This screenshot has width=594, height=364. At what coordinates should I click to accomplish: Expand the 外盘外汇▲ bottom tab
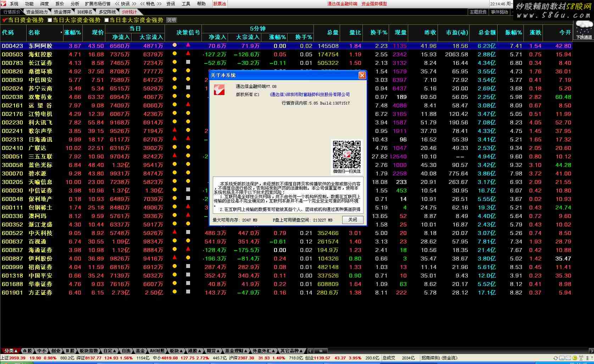tap(263, 351)
